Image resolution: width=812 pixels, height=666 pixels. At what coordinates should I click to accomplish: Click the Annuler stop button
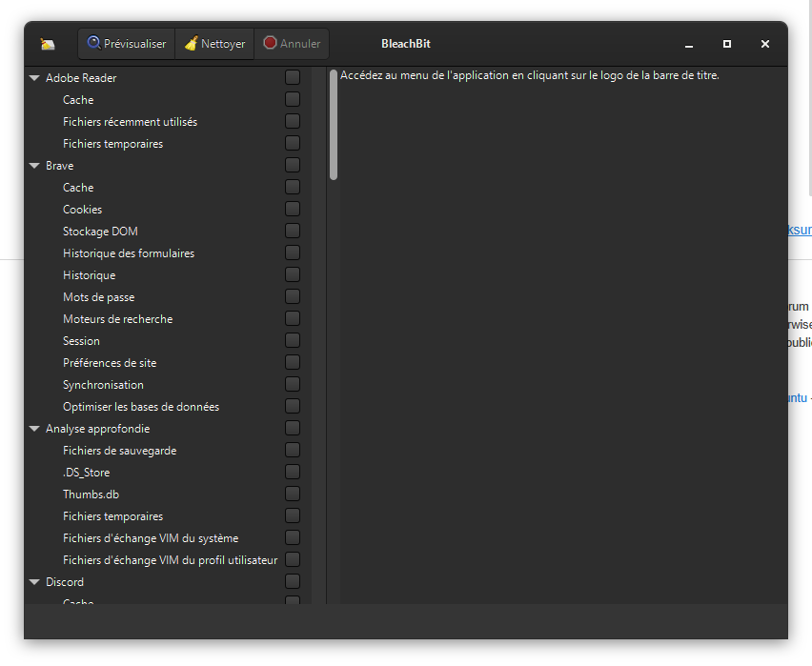pyautogui.click(x=292, y=44)
